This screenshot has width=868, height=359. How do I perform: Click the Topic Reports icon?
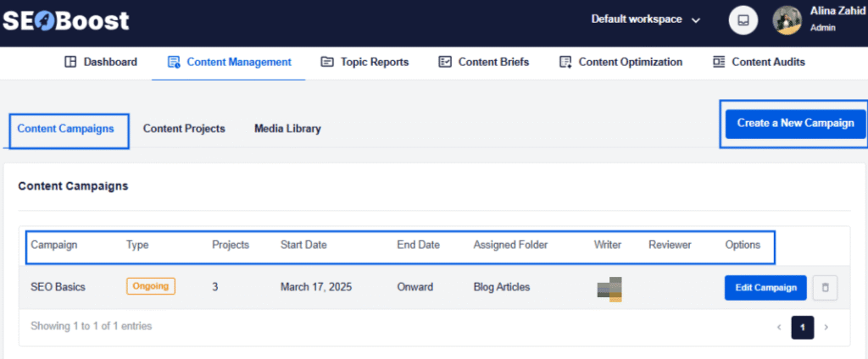(x=327, y=62)
